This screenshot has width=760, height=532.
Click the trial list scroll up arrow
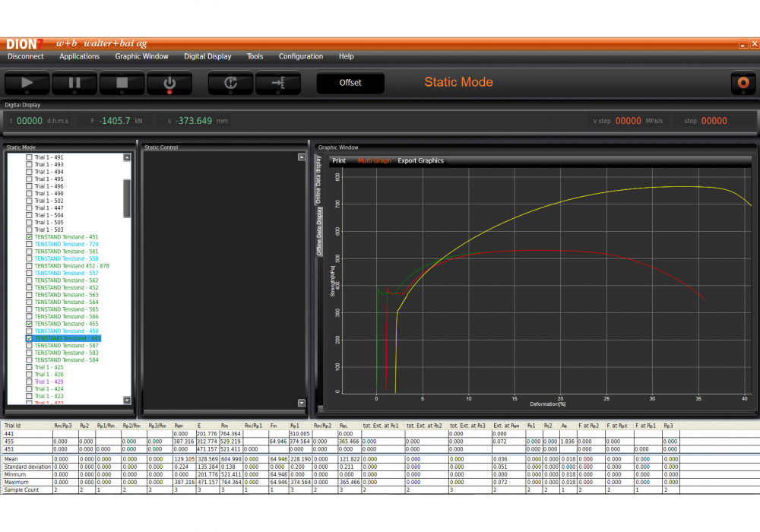[127, 157]
